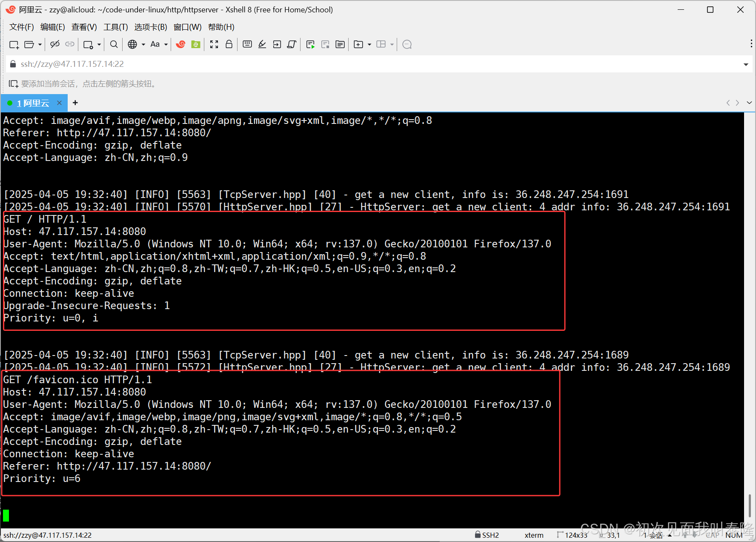This screenshot has height=542, width=756.
Task: Open the session Properties gear icon
Action: [x=88, y=44]
